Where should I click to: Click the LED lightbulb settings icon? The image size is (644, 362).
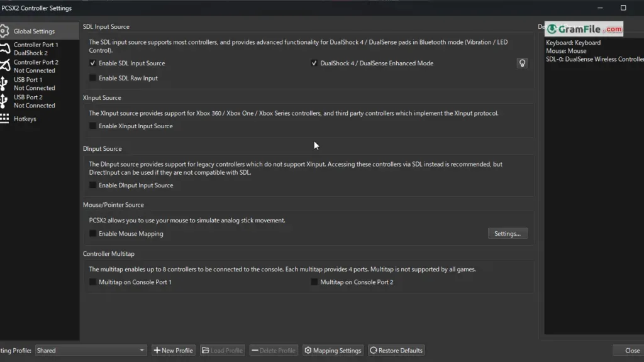tap(522, 63)
